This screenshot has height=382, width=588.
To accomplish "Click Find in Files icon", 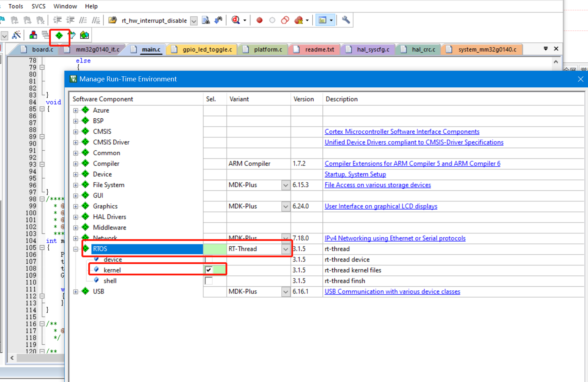I will (x=206, y=20).
